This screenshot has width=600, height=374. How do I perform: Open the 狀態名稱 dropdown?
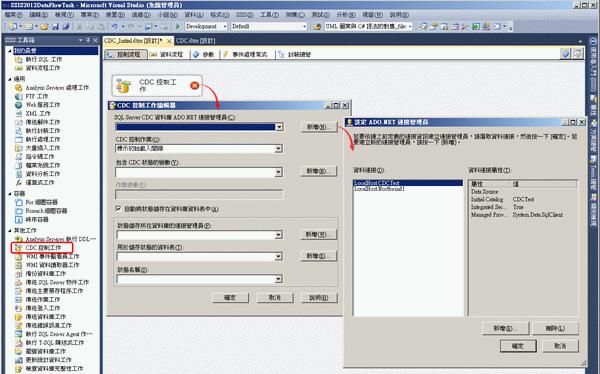click(279, 279)
